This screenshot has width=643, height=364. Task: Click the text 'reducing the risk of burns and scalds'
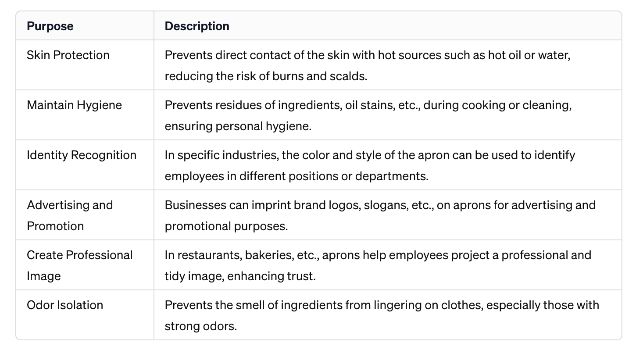coord(265,76)
